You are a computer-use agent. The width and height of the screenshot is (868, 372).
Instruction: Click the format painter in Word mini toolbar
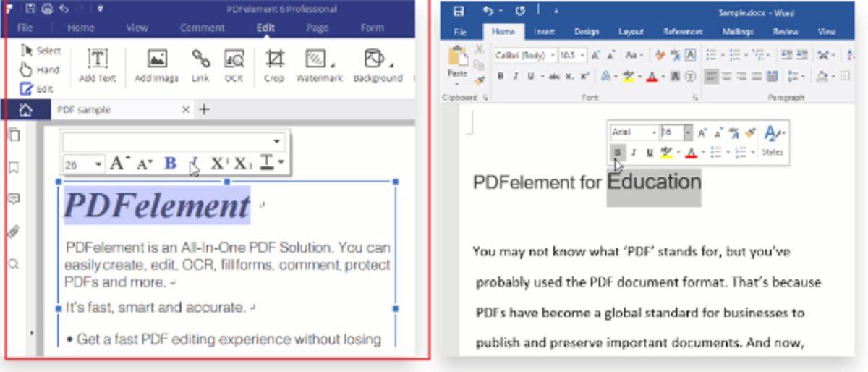(749, 132)
